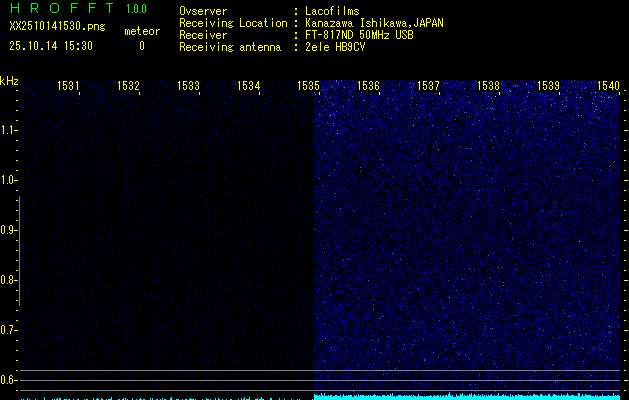Select the observer name Lacofilms
This screenshot has width=629, height=400.
coord(332,12)
